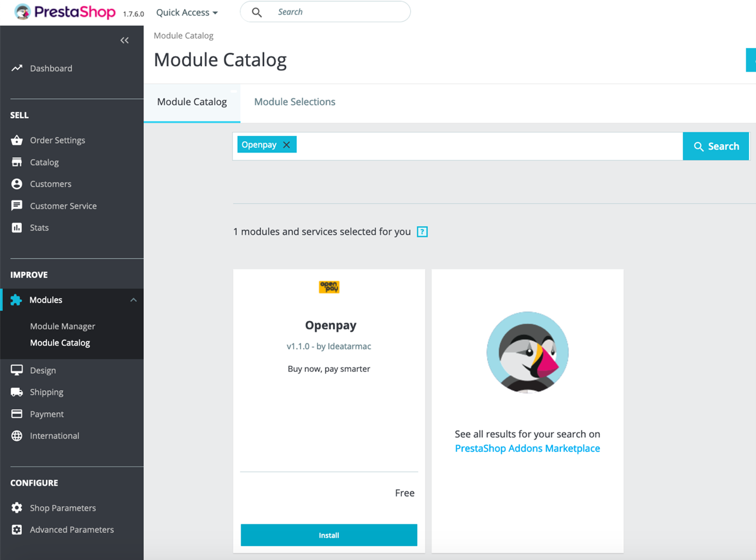The width and height of the screenshot is (756, 560).
Task: Collapse the sidebar navigation menu
Action: [124, 40]
